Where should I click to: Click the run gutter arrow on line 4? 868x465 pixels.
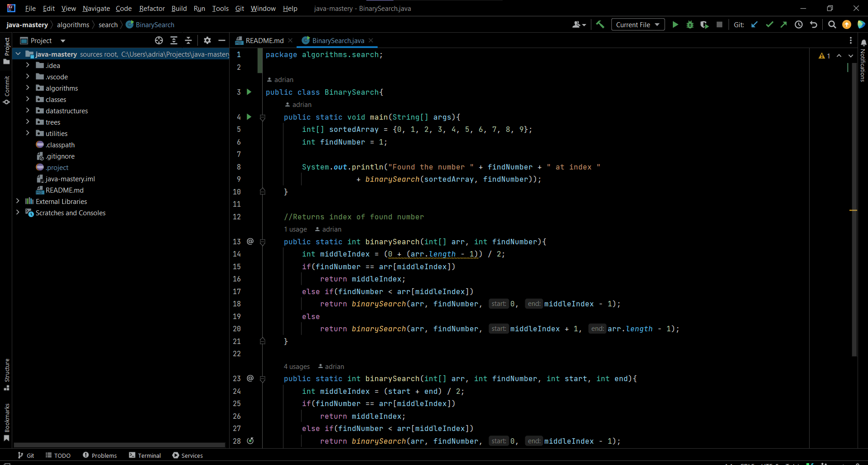[x=249, y=117]
